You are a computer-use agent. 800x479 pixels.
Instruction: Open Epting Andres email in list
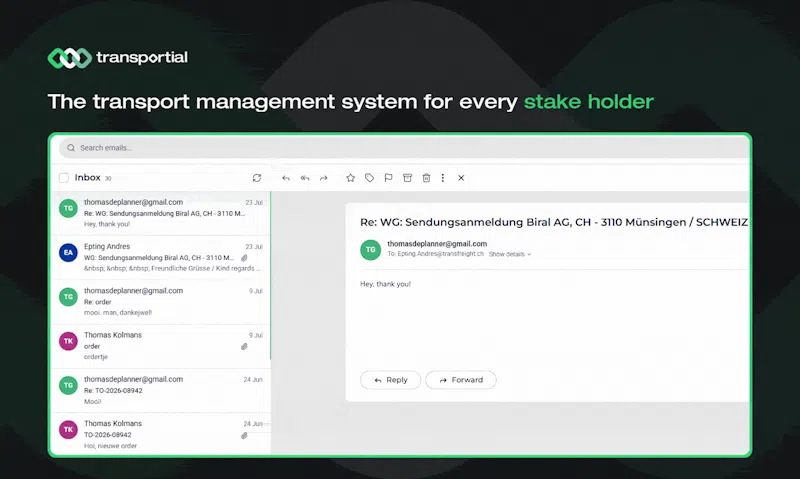pyautogui.click(x=161, y=258)
